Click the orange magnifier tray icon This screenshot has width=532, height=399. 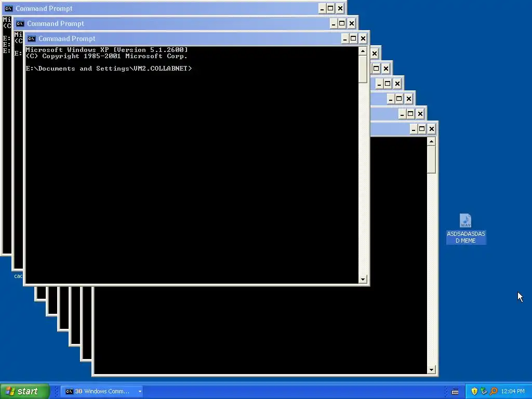pyautogui.click(x=494, y=391)
